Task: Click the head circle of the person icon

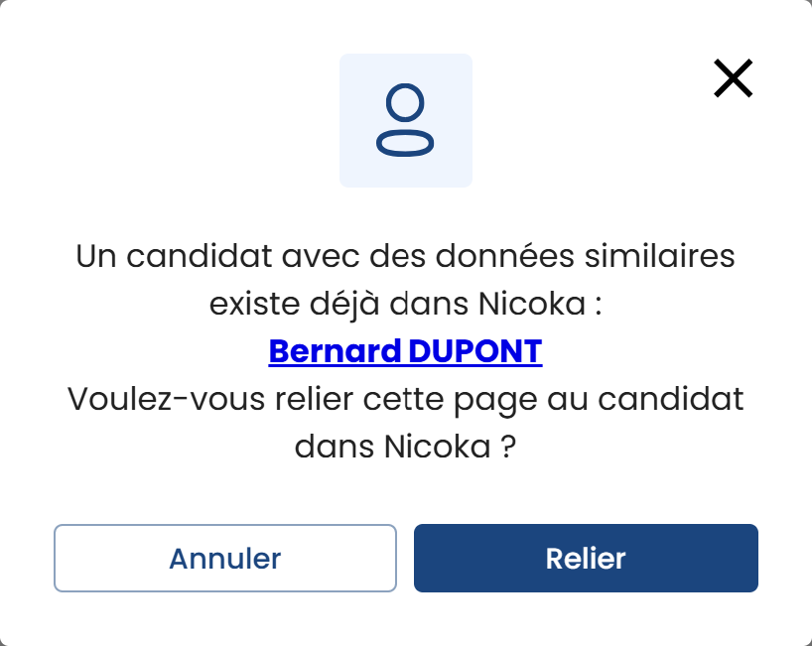Action: click(405, 104)
